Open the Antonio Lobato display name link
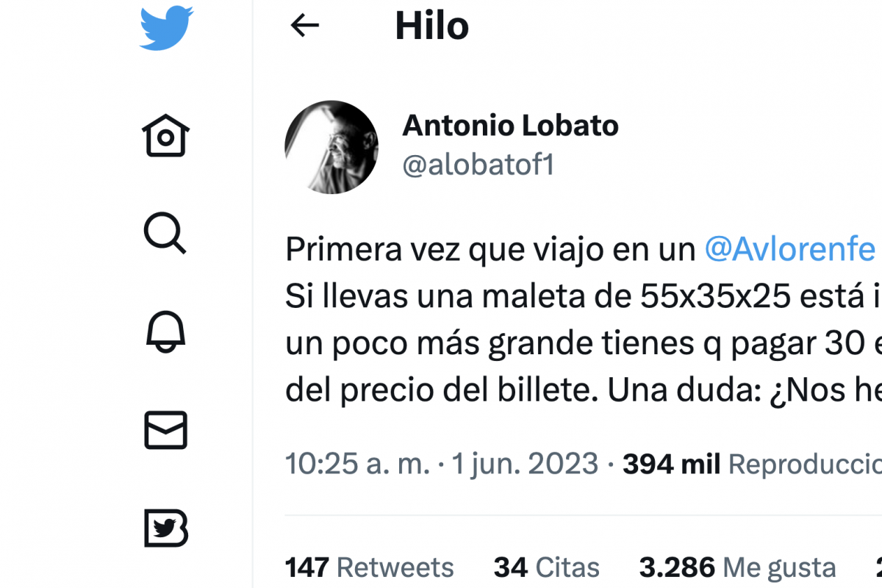 pyautogui.click(x=510, y=126)
